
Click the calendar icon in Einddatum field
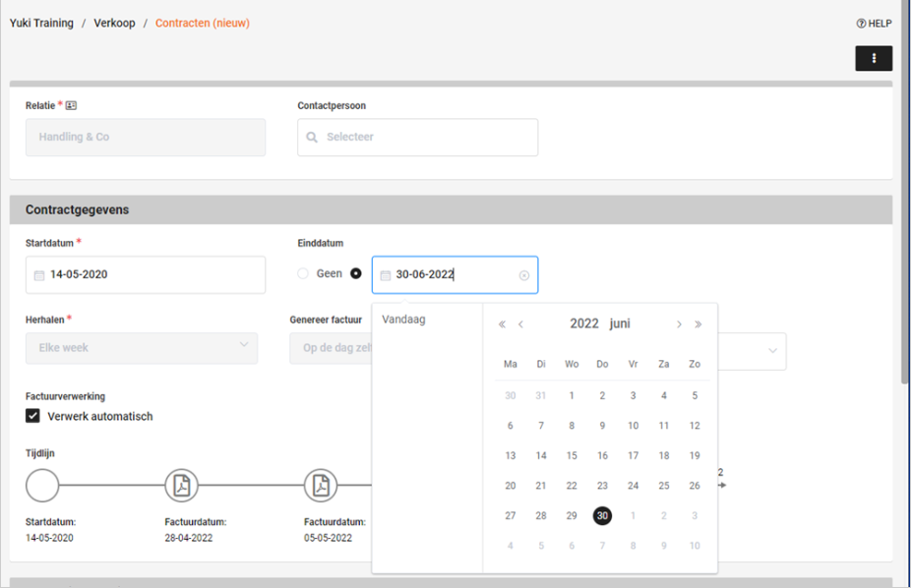[x=386, y=275]
